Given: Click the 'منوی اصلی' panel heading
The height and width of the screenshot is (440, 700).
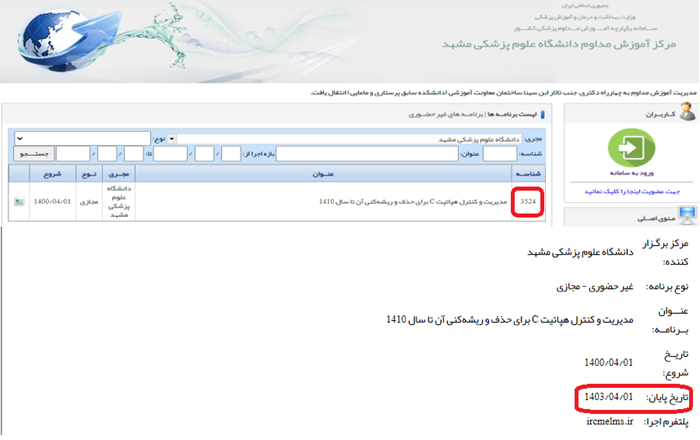Looking at the screenshot, I should tap(656, 218).
